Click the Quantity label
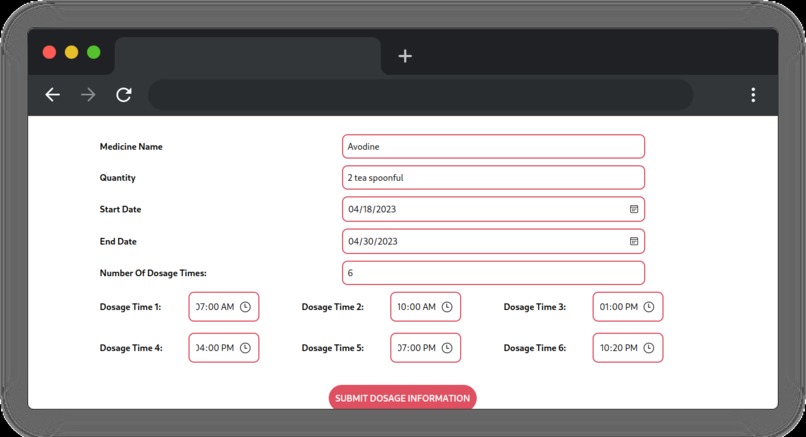This screenshot has height=437, width=806. click(118, 178)
